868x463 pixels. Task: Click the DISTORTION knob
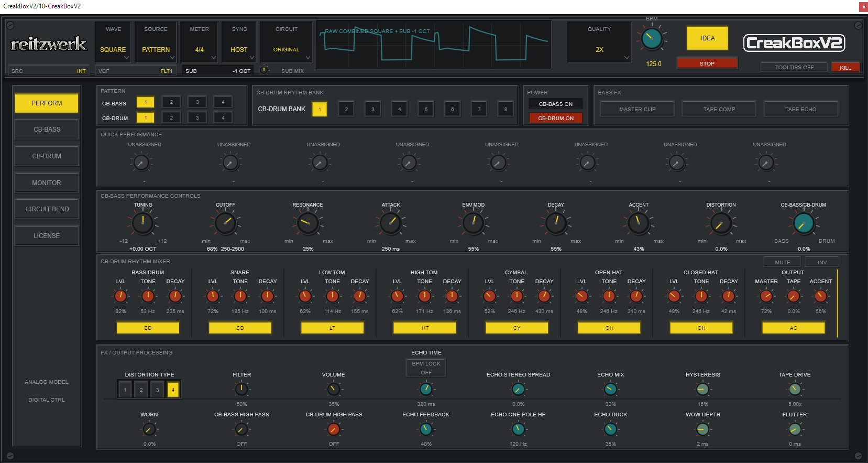pos(721,223)
